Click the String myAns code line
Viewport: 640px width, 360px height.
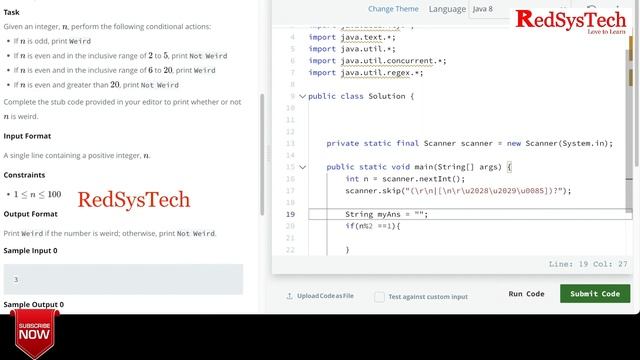[x=386, y=214]
